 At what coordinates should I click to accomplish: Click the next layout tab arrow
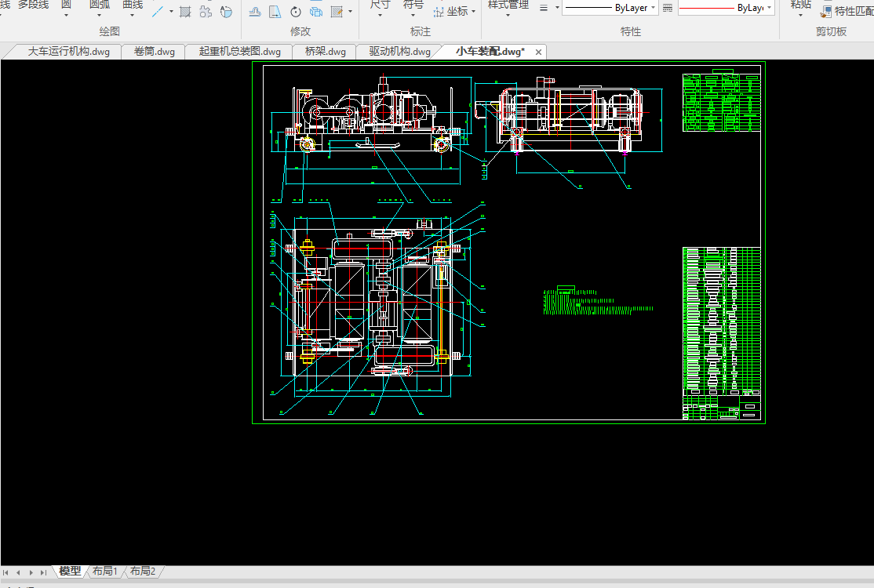coord(31,572)
